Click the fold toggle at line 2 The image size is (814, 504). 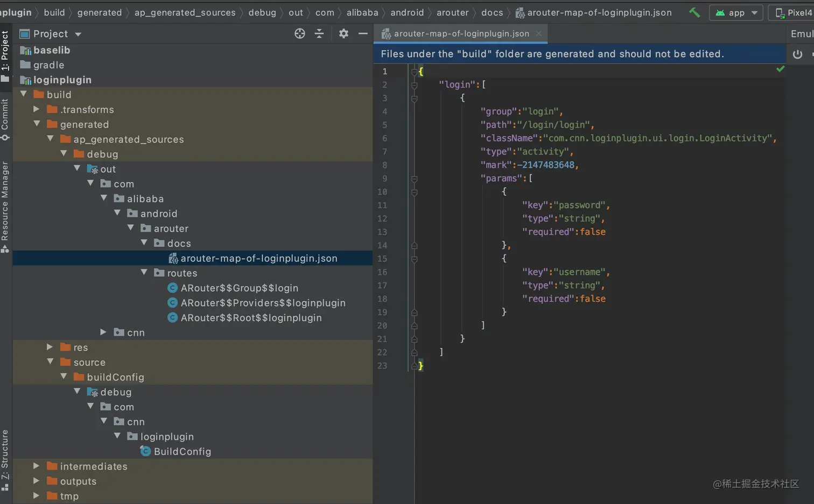[415, 84]
